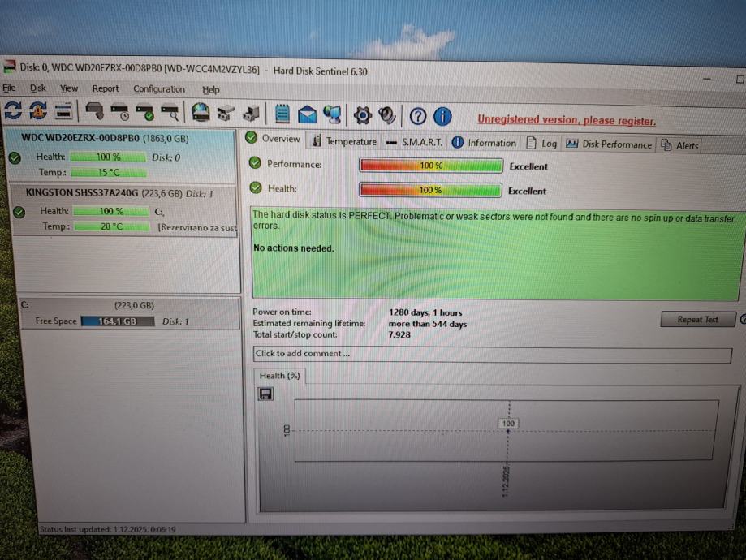Click Kingston disk Temp 20 °C bar

(x=112, y=226)
